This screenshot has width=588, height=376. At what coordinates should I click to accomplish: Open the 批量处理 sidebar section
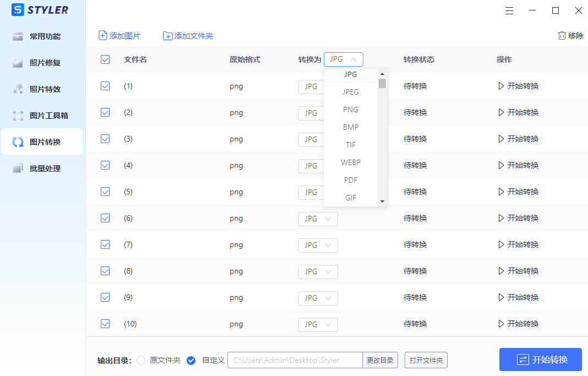(42, 168)
